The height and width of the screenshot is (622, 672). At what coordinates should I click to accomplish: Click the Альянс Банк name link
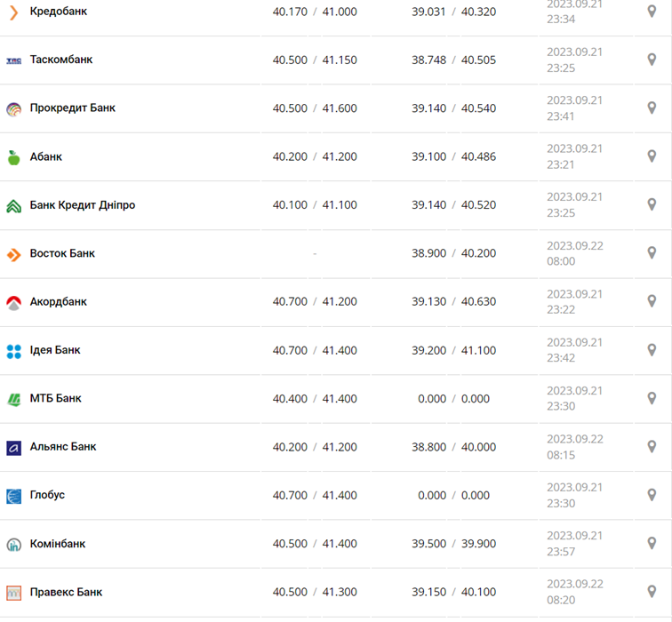tap(63, 446)
